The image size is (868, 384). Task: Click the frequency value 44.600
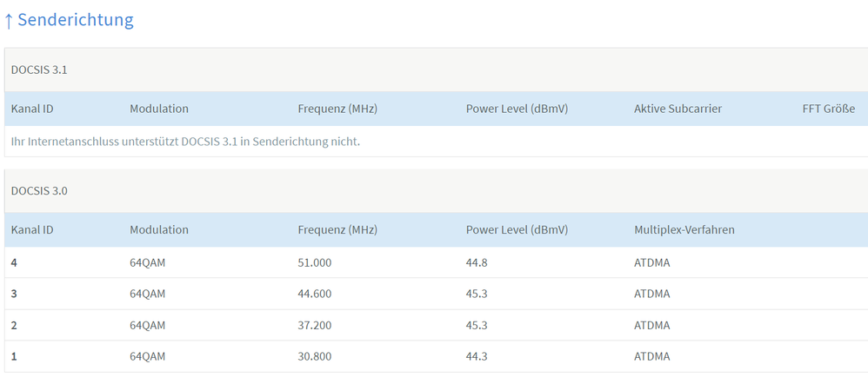(315, 294)
